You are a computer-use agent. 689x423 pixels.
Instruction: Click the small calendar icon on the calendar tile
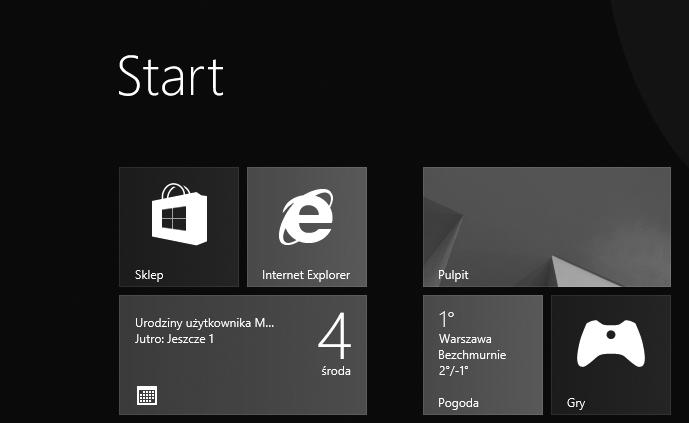coord(147,395)
